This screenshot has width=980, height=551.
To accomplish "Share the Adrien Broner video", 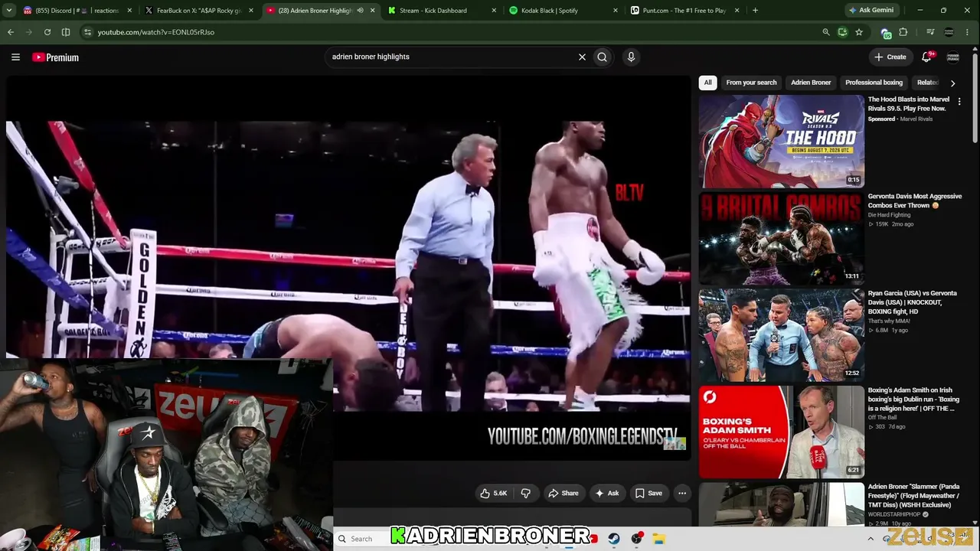I will pos(563,494).
